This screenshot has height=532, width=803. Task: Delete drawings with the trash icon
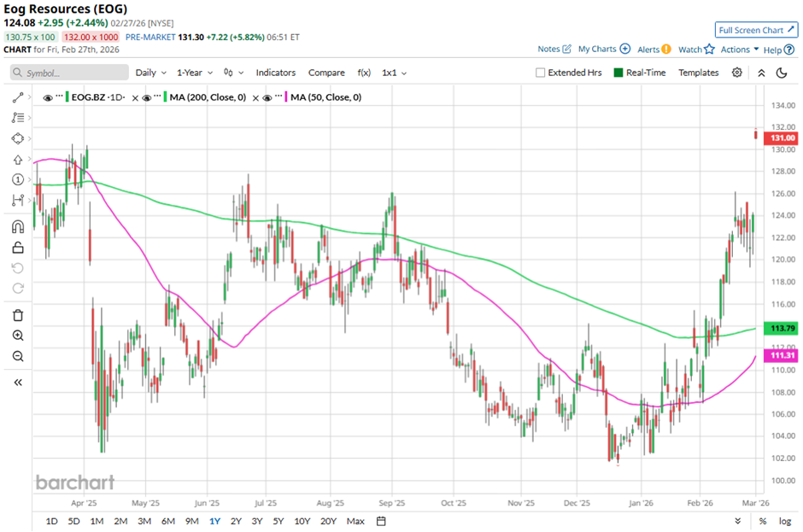pos(18,315)
